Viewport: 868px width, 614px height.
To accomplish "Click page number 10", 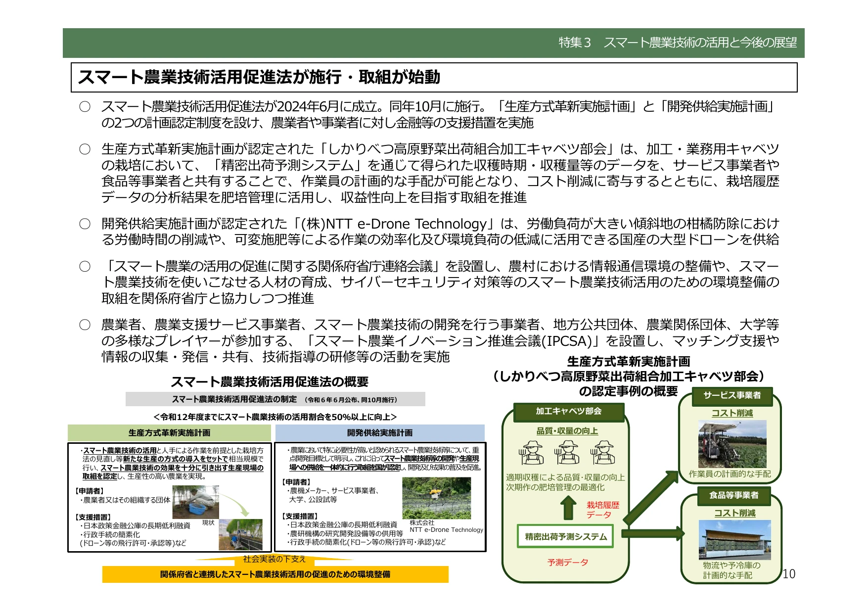I will tap(789, 574).
